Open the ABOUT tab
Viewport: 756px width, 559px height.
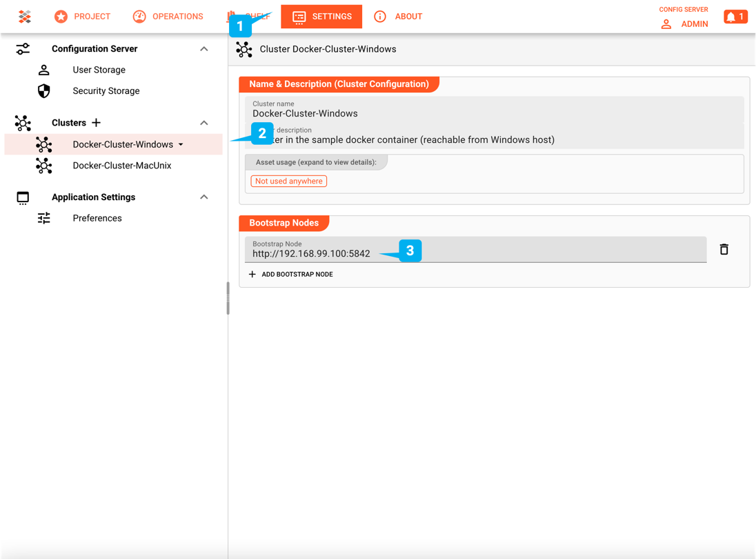tap(398, 16)
